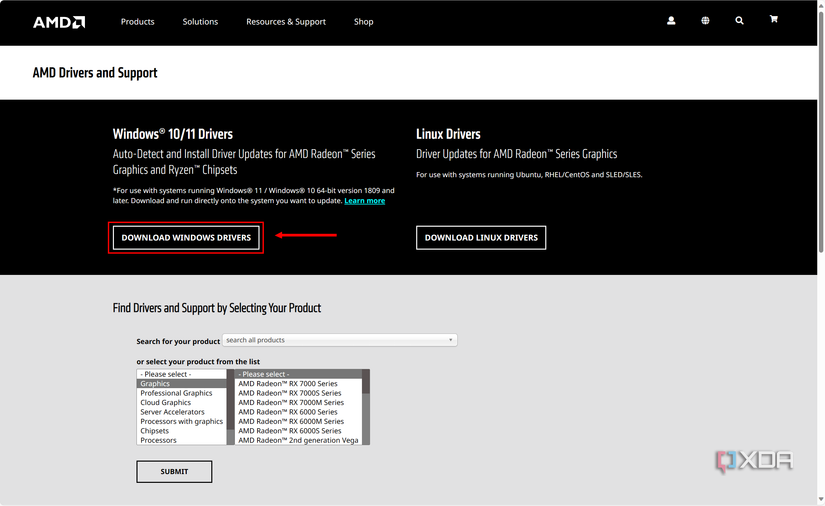Click the AMD logo in header
Screen dimensions: 825x506
click(x=59, y=22)
